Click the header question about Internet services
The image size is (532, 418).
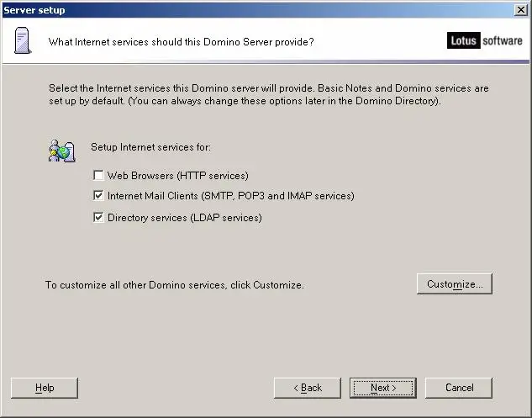pyautogui.click(x=182, y=42)
